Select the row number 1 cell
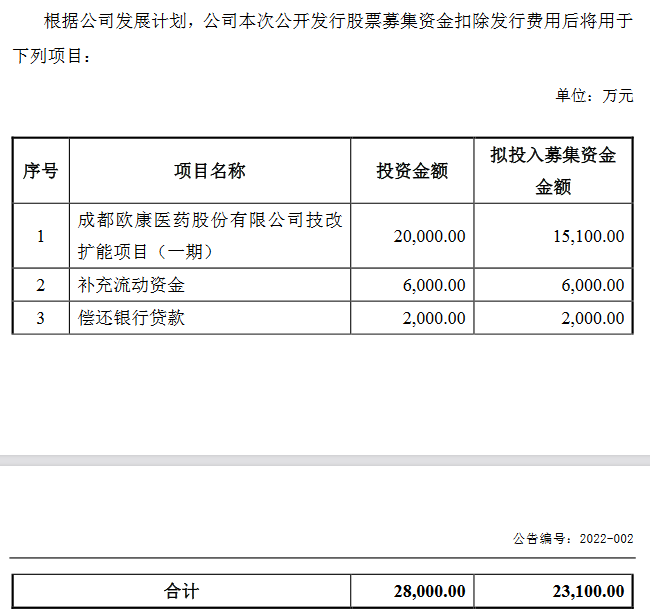Screen dimensions: 650x615 click(x=41, y=236)
